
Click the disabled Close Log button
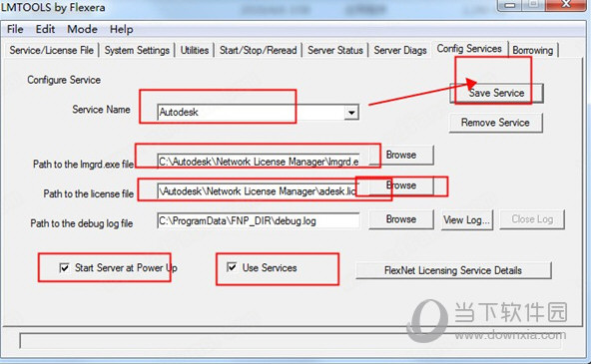pos(532,219)
